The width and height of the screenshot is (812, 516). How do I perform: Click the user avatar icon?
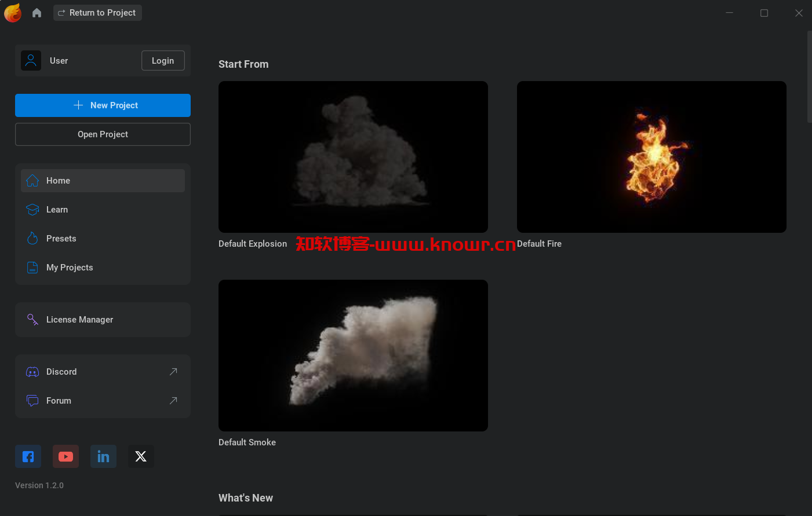(x=31, y=61)
